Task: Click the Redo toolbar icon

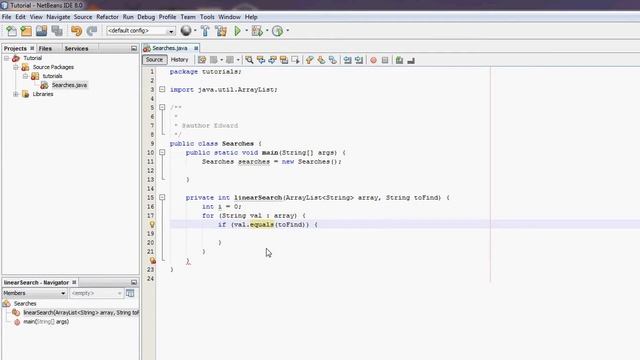Action: (92, 31)
